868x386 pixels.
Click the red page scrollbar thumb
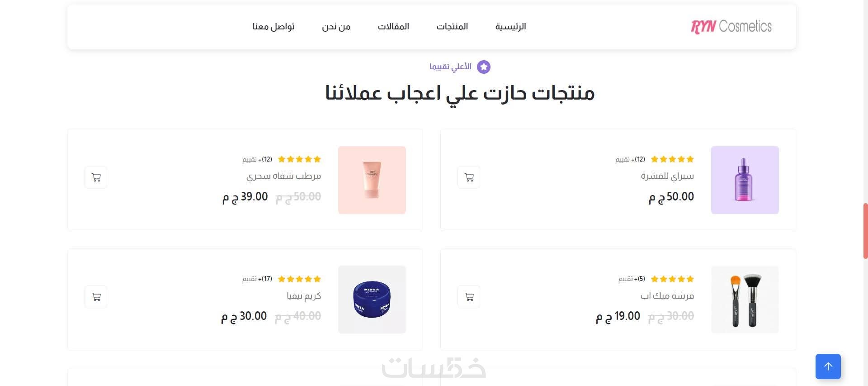[x=865, y=231]
